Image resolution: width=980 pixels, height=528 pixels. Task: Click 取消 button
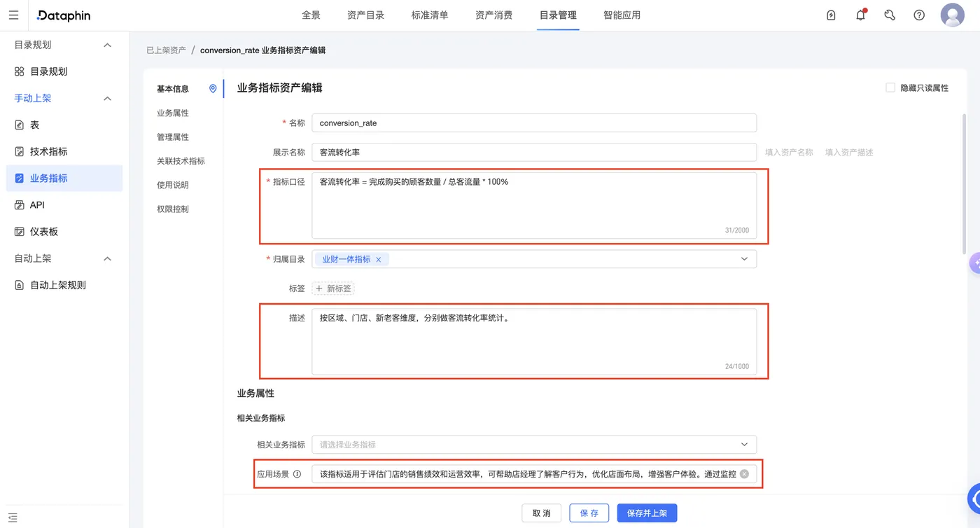tap(542, 513)
